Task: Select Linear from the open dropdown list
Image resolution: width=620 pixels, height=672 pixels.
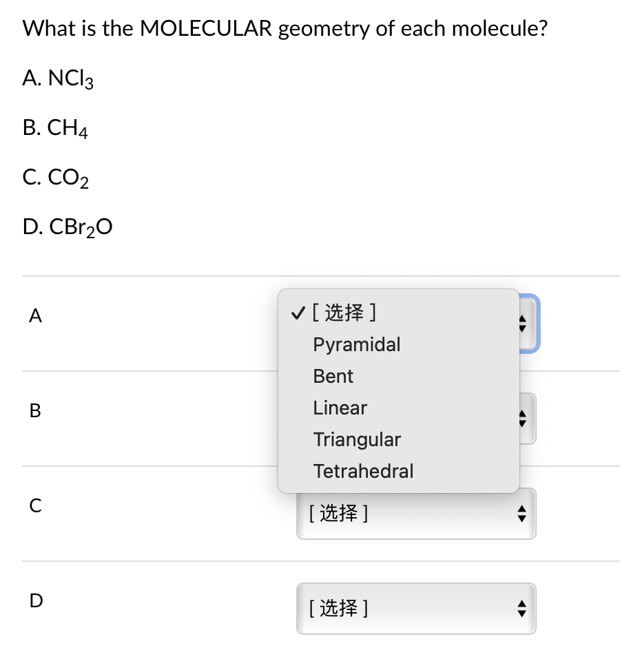Action: pyautogui.click(x=340, y=408)
